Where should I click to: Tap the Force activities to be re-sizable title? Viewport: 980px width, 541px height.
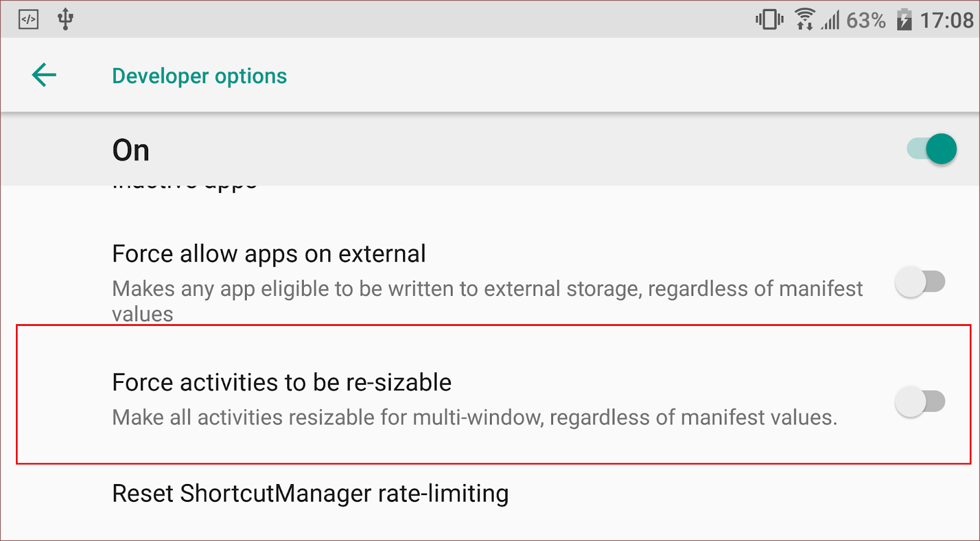pos(282,382)
